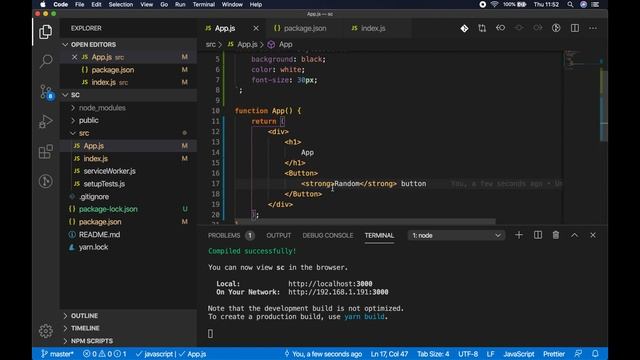Open the Apple menu

coord(42,4)
